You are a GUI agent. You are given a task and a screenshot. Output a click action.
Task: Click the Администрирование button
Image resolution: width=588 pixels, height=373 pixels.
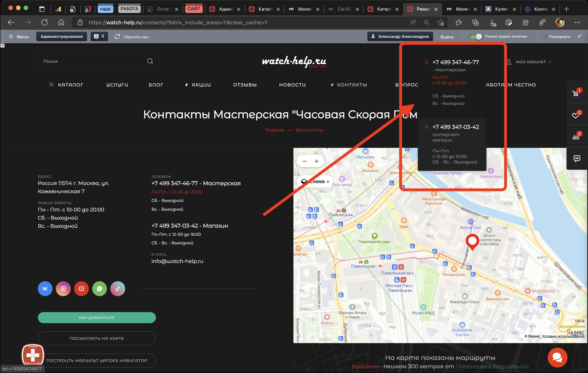(x=62, y=36)
